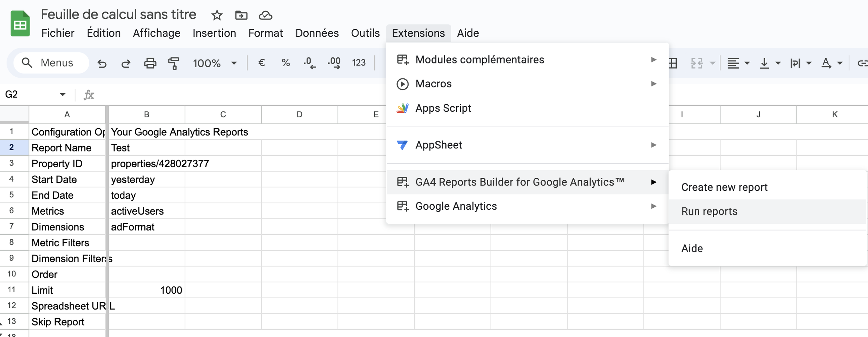Click the select all corner box
The height and width of the screenshot is (337, 868).
click(x=14, y=114)
